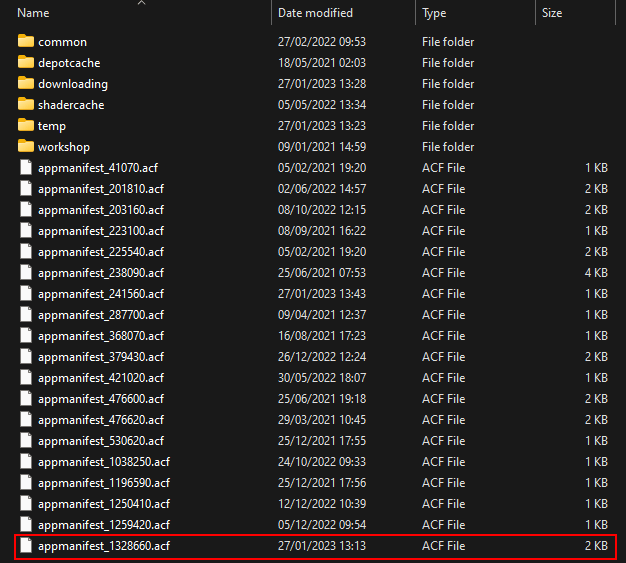Click the workshop folder icon
Image resolution: width=626 pixels, height=563 pixels.
point(26,146)
